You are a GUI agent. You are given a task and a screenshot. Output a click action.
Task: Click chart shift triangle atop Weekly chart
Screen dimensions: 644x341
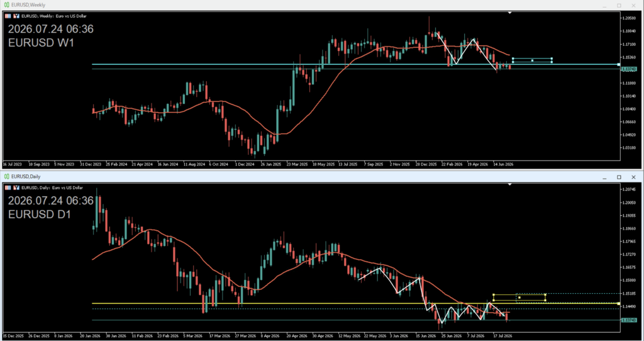click(509, 13)
